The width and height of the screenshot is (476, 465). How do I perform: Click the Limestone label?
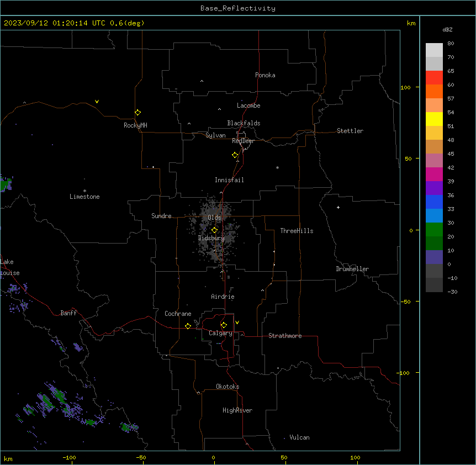click(x=84, y=197)
